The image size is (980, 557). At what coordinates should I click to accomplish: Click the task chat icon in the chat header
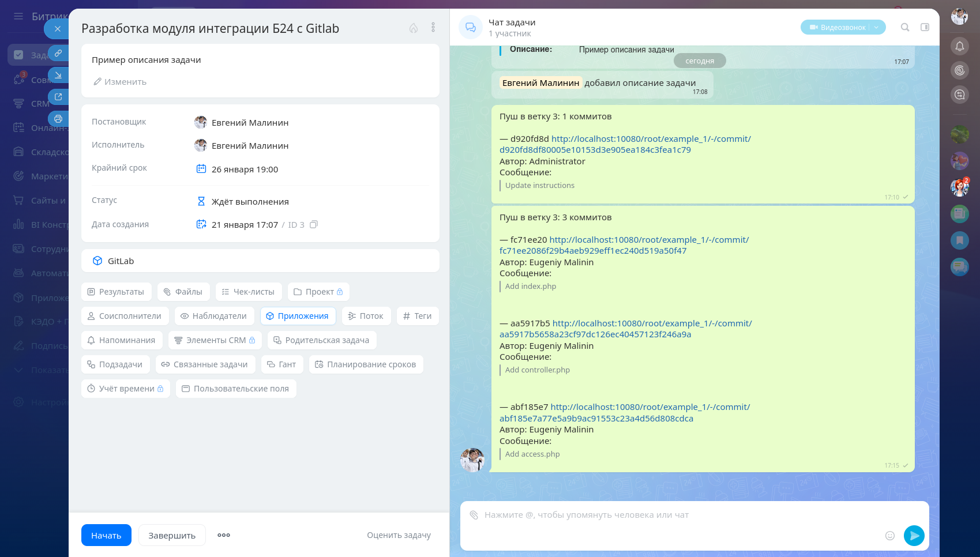click(471, 27)
